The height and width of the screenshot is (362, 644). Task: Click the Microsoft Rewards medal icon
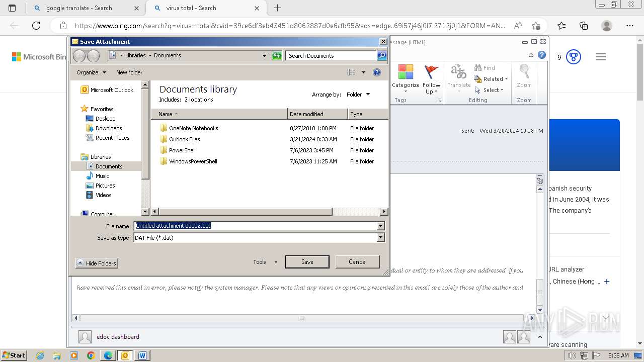click(574, 57)
